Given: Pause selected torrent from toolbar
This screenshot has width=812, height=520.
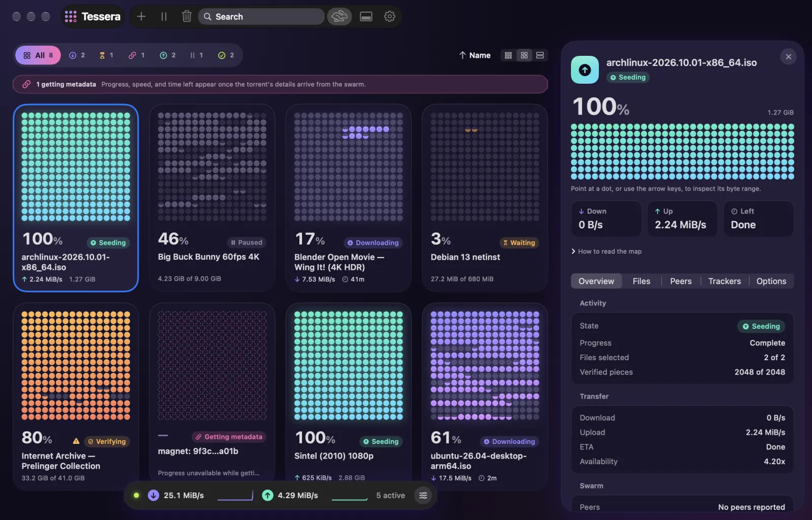Looking at the screenshot, I should coord(164,17).
